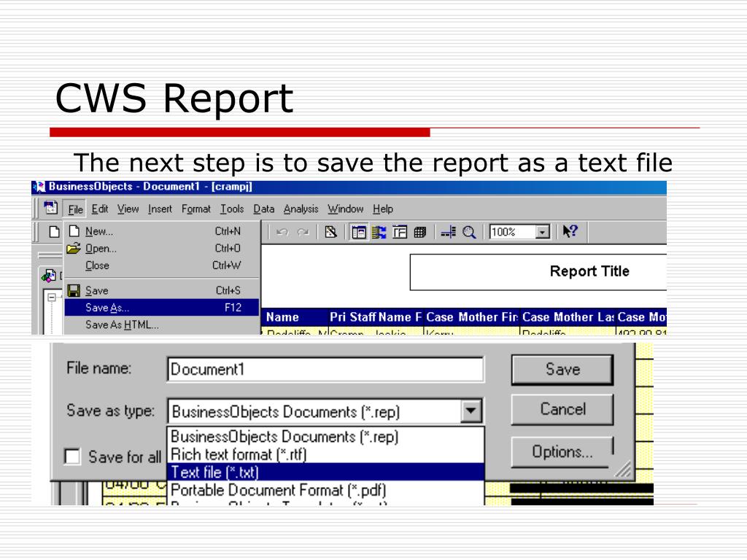Open the 'Save as type' dropdown arrow
The image size is (747, 560).
click(x=471, y=411)
